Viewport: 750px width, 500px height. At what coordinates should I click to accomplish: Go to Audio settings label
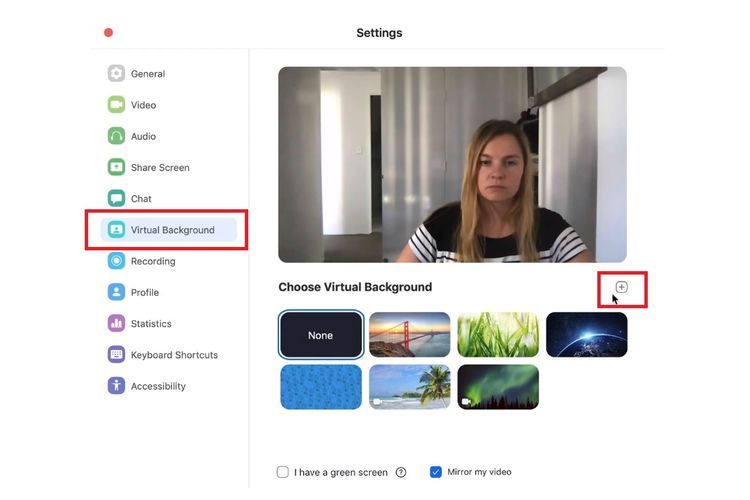click(143, 136)
